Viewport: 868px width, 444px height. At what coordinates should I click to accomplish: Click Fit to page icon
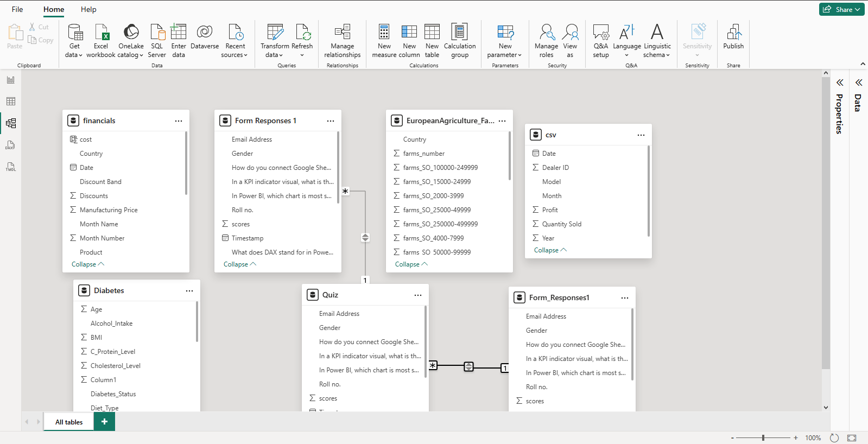point(852,438)
